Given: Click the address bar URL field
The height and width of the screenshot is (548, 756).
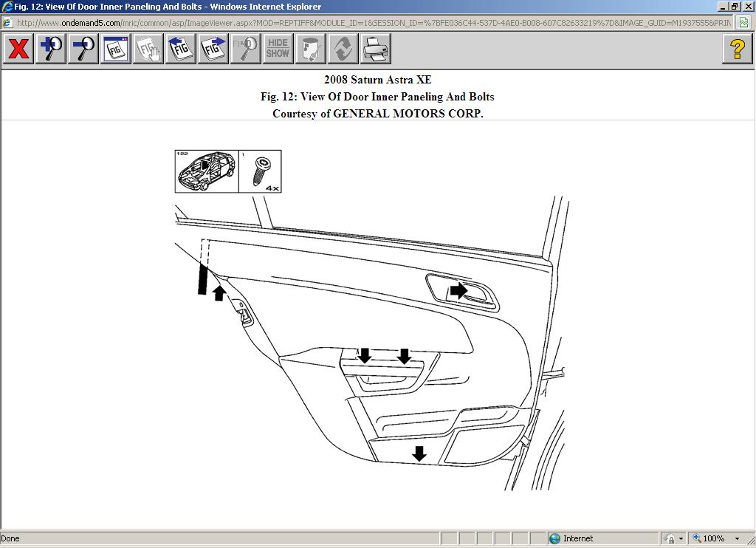Looking at the screenshot, I should coord(374,23).
